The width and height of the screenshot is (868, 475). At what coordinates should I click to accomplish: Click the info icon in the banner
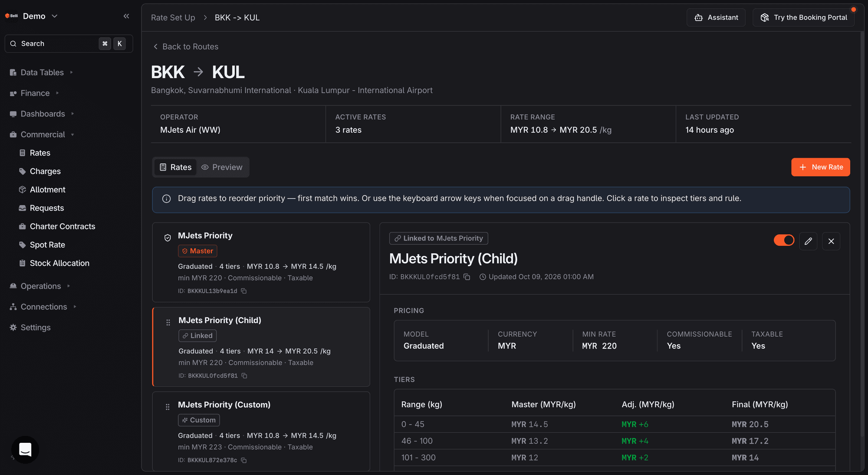[x=166, y=199]
